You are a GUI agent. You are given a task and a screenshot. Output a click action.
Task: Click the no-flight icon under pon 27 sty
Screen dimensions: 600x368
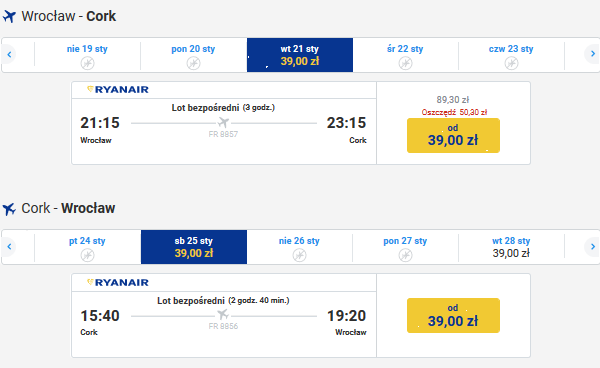click(405, 255)
